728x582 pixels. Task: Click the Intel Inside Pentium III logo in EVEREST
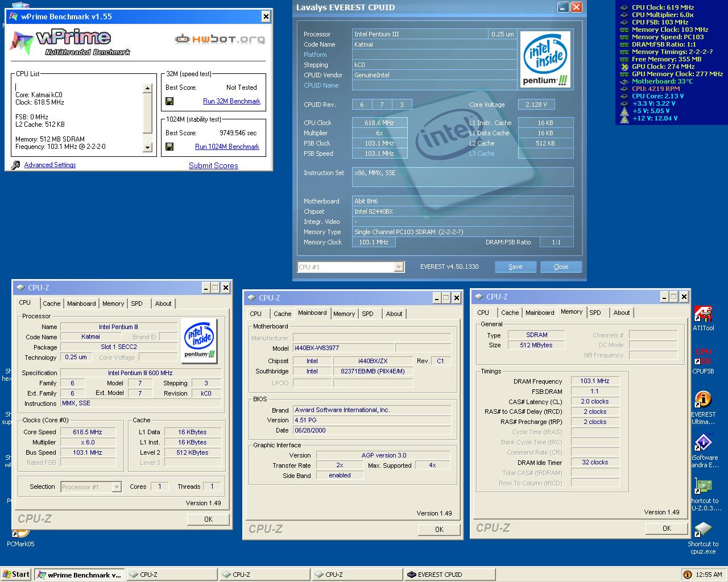[x=545, y=60]
